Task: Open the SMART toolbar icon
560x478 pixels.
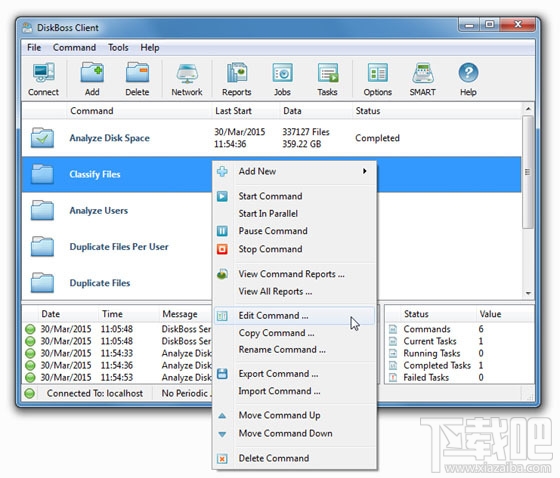Action: click(422, 79)
